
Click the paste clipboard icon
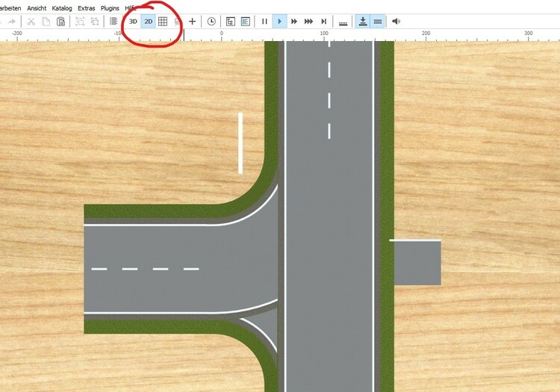[61, 22]
